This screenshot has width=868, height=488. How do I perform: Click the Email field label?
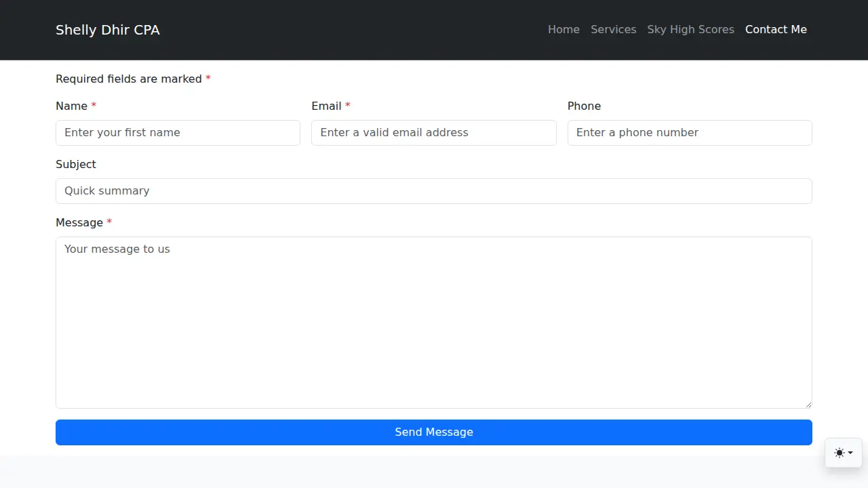[331, 106]
